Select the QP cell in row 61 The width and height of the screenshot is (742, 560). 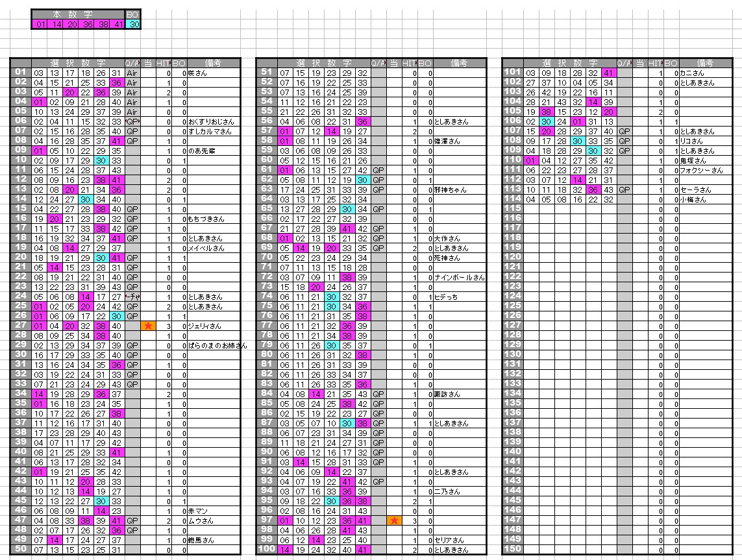click(x=378, y=170)
